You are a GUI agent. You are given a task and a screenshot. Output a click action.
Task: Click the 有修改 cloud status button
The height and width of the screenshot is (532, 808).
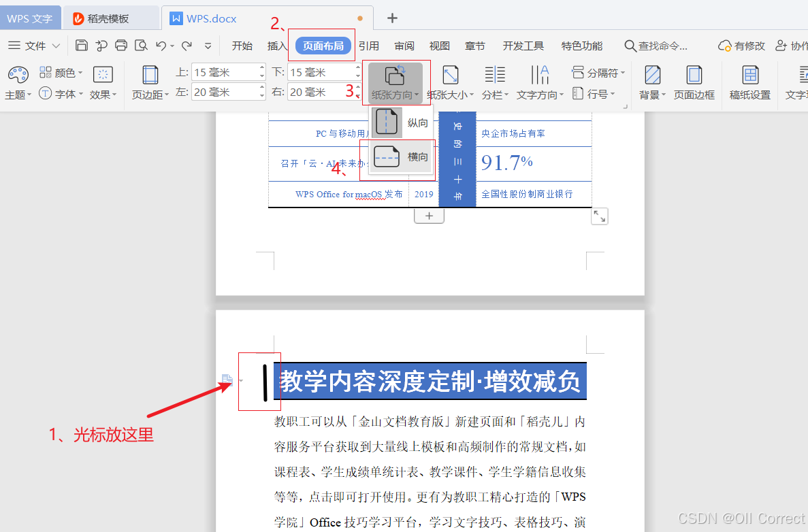[x=741, y=46]
